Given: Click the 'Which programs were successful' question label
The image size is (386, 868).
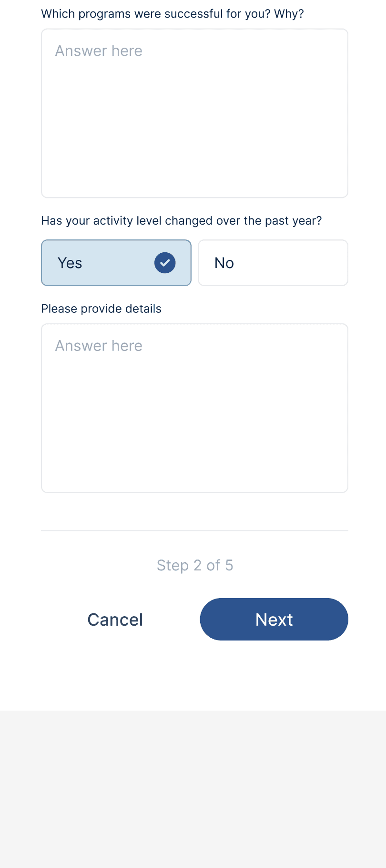Looking at the screenshot, I should tap(173, 14).
